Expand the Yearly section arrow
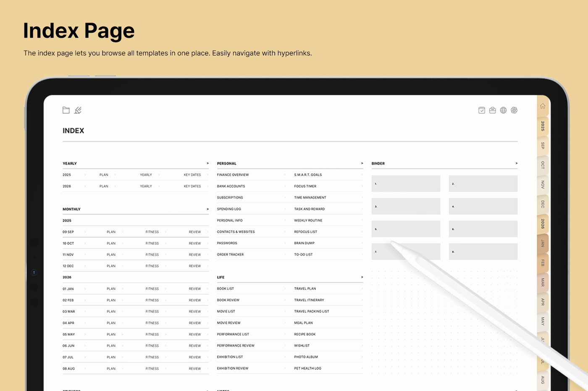 pyautogui.click(x=207, y=164)
